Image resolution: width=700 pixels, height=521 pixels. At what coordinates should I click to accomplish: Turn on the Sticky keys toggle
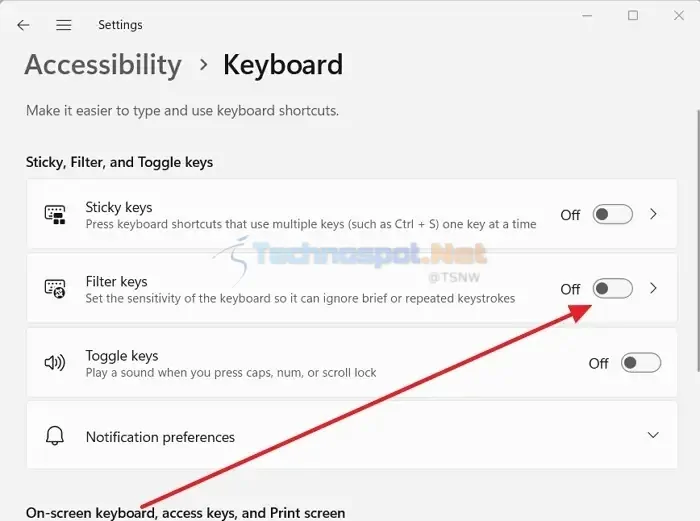(612, 214)
